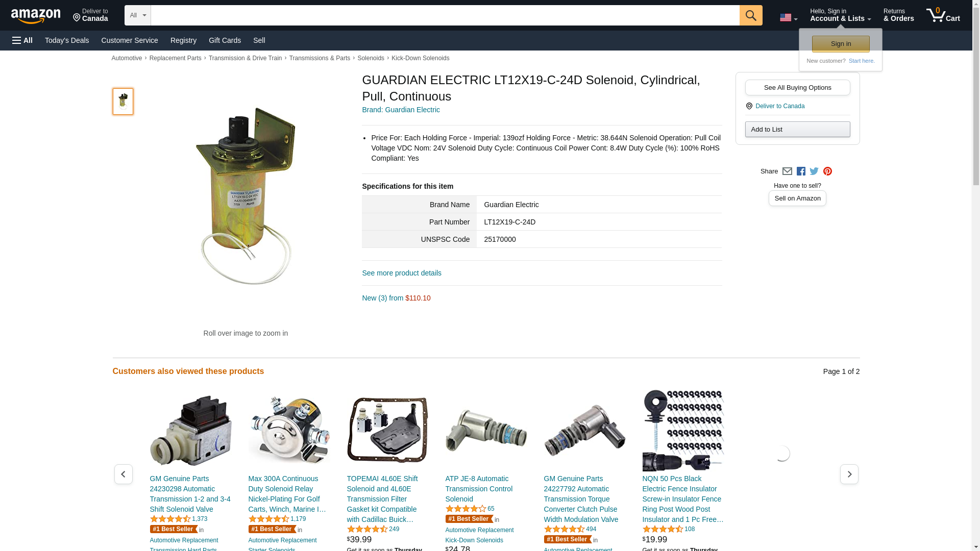
Task: Open Gift Cards nav item
Action: click(x=225, y=40)
